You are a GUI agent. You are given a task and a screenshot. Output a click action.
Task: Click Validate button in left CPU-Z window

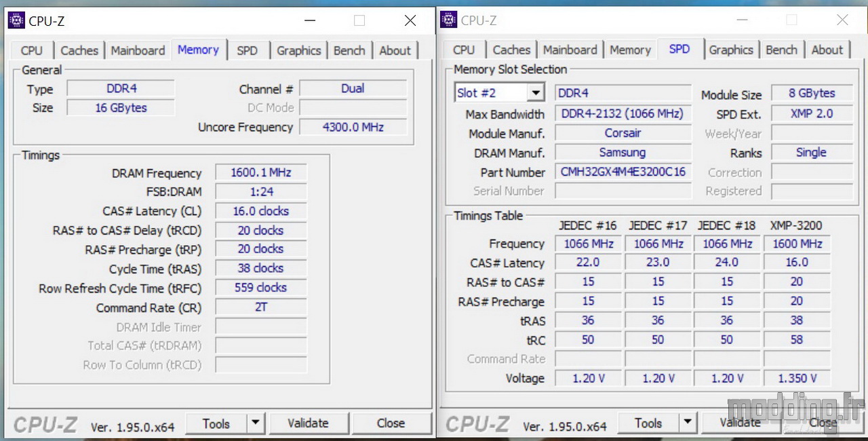(x=308, y=423)
